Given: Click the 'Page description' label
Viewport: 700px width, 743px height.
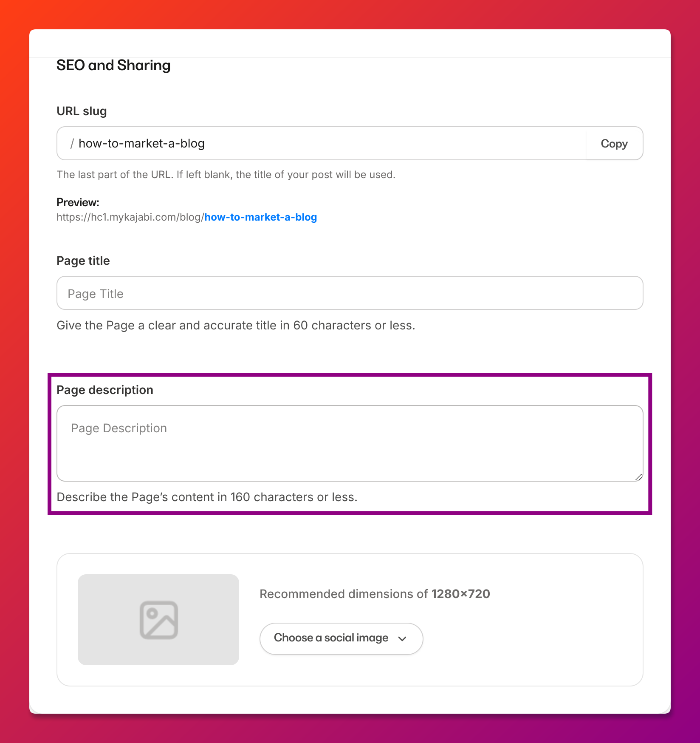Looking at the screenshot, I should click(105, 390).
